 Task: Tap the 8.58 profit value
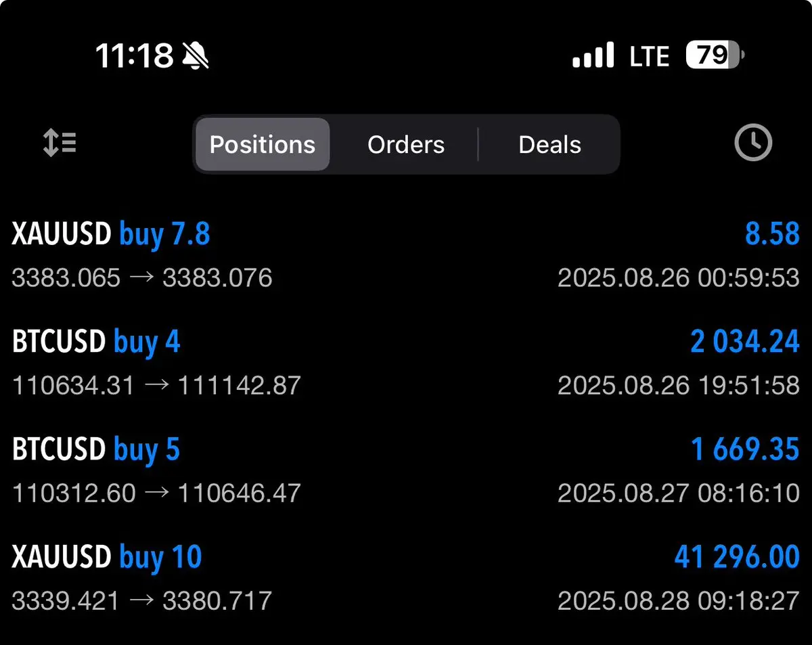click(x=772, y=234)
